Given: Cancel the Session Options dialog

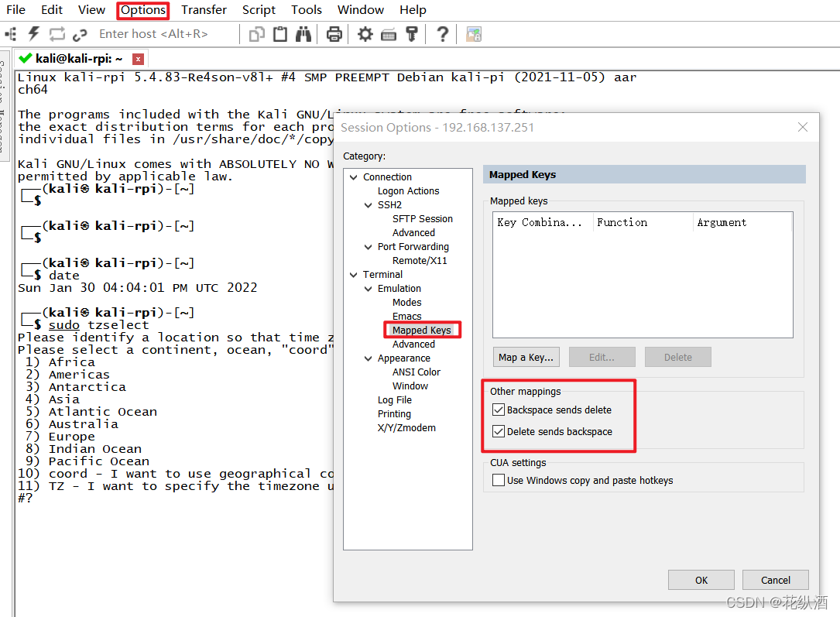Looking at the screenshot, I should pyautogui.click(x=775, y=580).
